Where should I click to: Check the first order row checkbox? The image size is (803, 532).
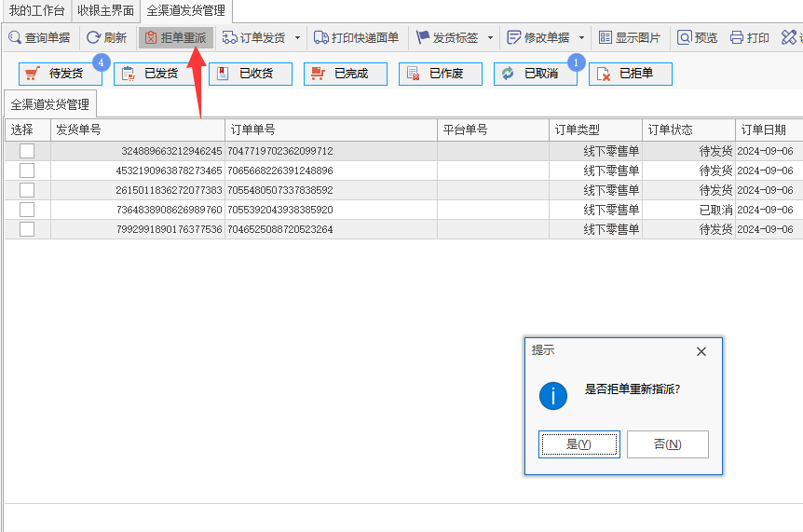(x=27, y=151)
